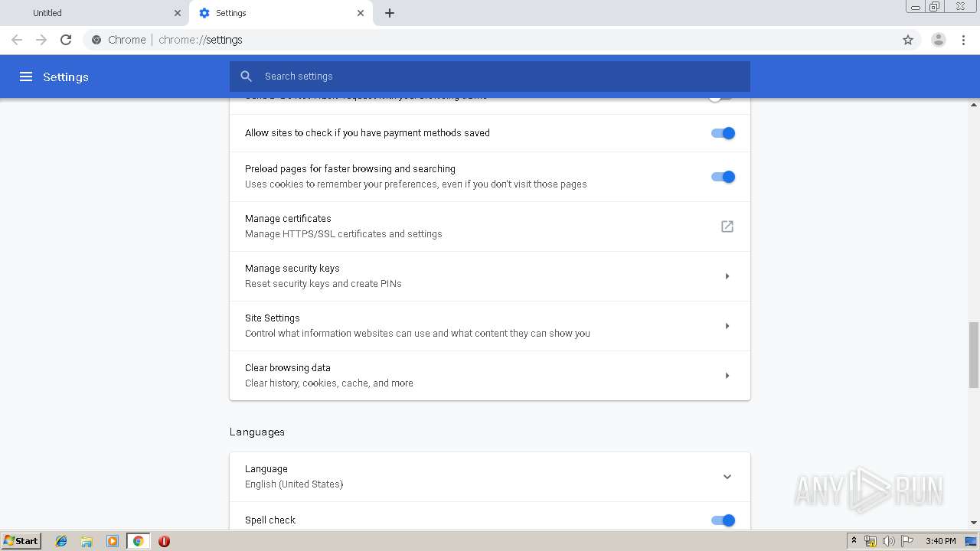Click the Clear browsing data title
Image resolution: width=980 pixels, height=551 pixels.
(288, 368)
